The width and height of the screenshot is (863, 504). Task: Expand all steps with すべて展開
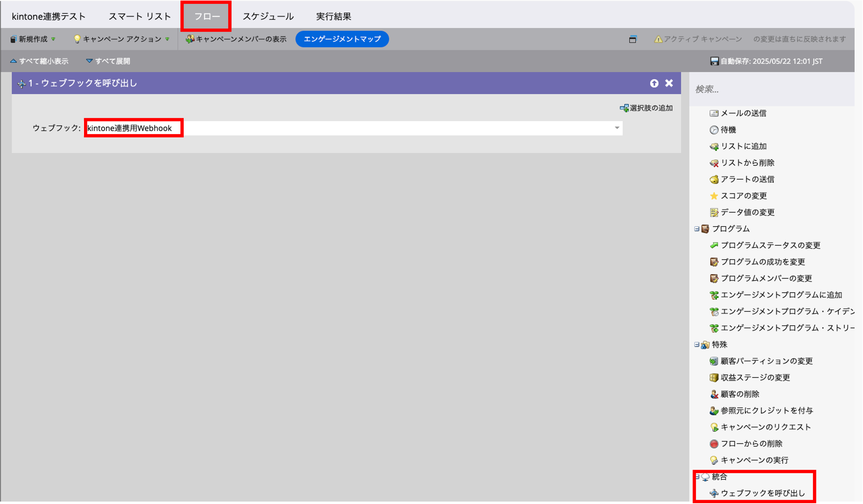click(108, 61)
